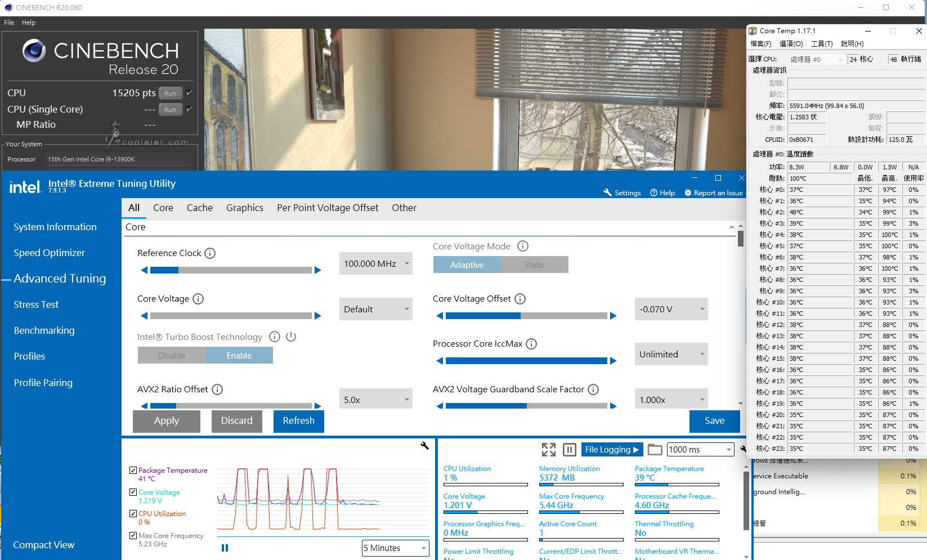
Task: Open 1000 ms logging interval dropdown
Action: 701,449
